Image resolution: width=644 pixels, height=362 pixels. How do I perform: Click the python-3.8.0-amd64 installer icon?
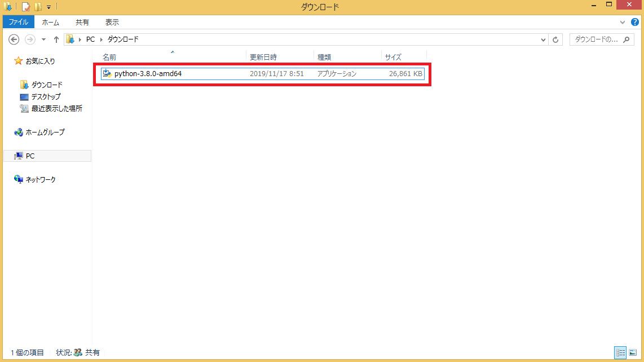[107, 73]
